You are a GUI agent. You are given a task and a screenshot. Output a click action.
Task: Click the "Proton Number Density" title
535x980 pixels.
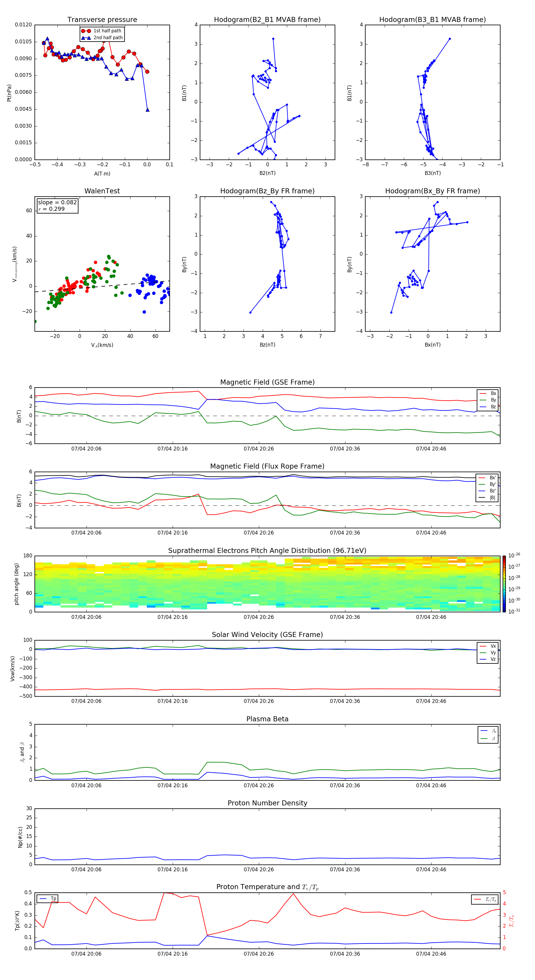[x=267, y=803]
